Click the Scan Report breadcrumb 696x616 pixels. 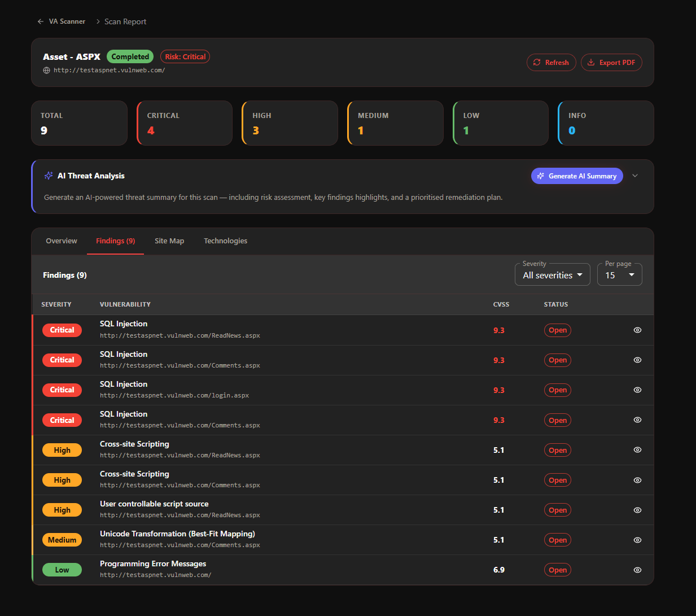(125, 21)
